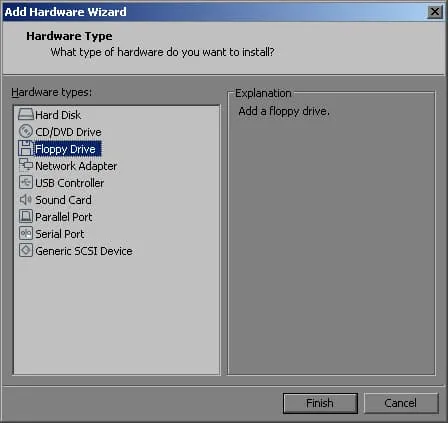Pick USB Controller text in list
The height and width of the screenshot is (423, 448).
click(70, 183)
